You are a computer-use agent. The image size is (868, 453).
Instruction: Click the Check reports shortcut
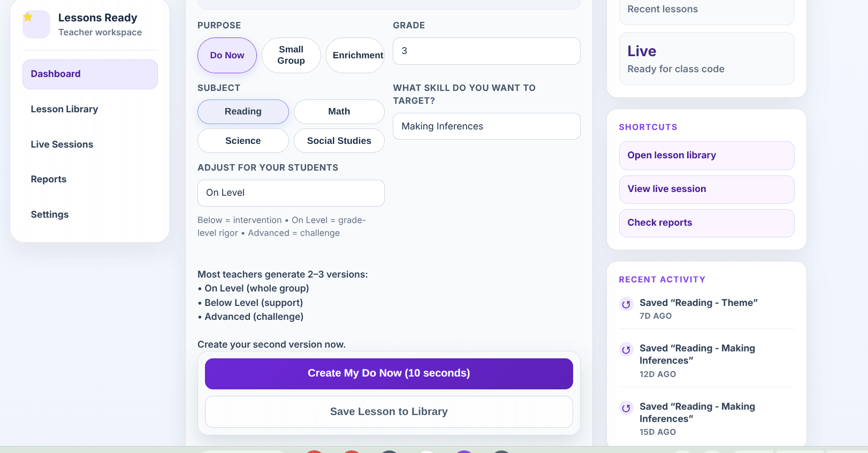tap(706, 222)
